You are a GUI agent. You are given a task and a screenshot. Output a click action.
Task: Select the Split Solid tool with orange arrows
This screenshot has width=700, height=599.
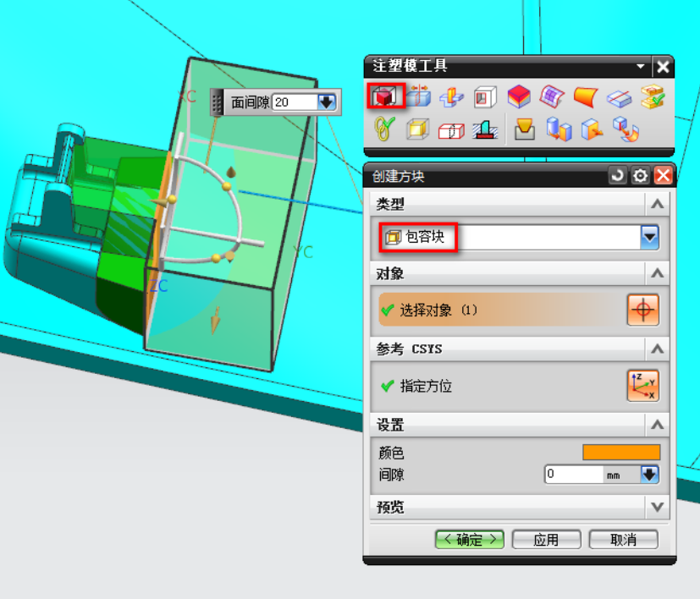[x=418, y=96]
